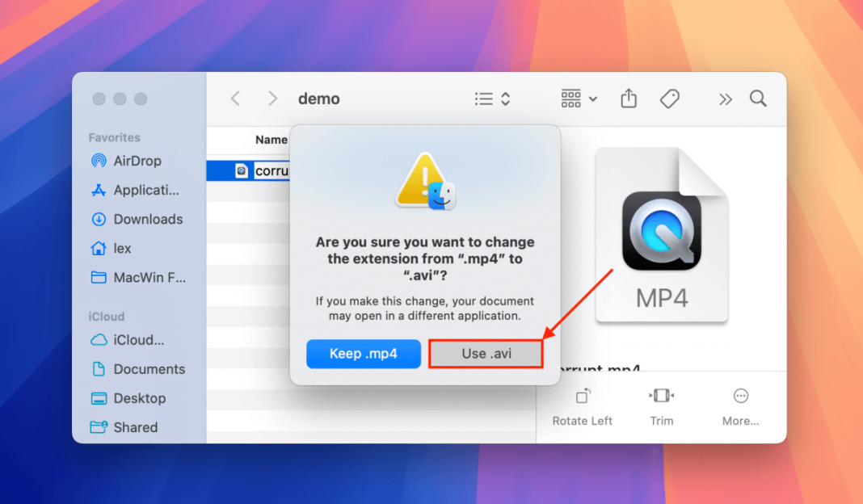Select the Trim quick action icon
Image resolution: width=863 pixels, height=504 pixels.
pos(661,396)
